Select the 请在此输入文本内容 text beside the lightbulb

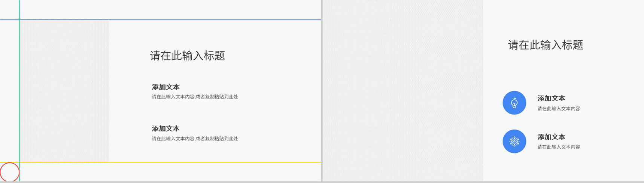559,109
